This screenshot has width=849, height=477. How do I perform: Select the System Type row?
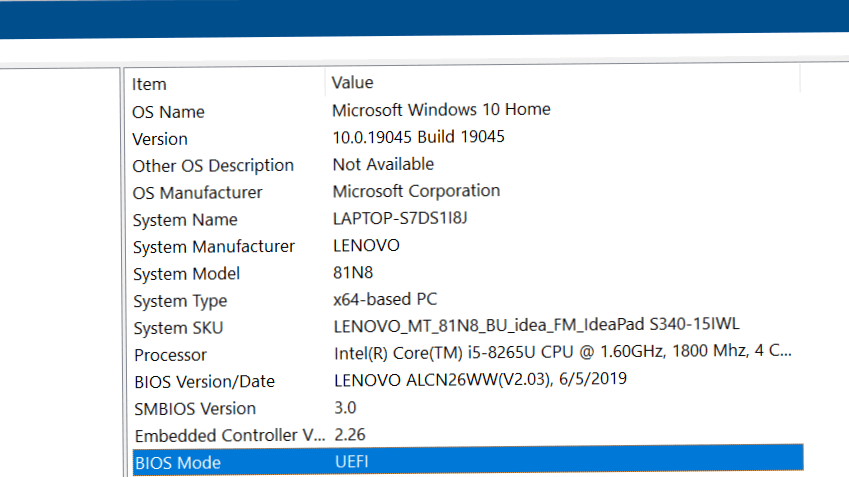180,301
